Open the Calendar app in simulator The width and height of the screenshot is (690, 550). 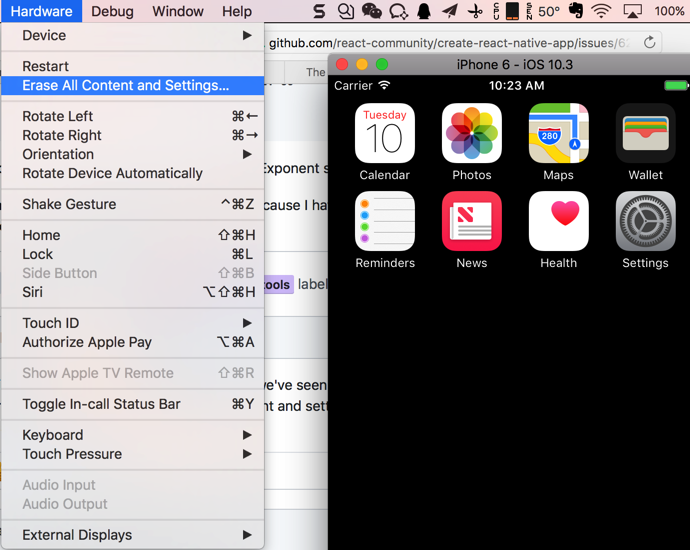385,133
